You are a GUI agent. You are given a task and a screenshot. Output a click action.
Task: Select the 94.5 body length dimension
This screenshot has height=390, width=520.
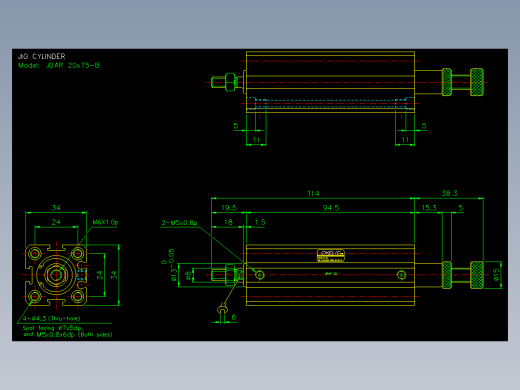[x=331, y=208]
